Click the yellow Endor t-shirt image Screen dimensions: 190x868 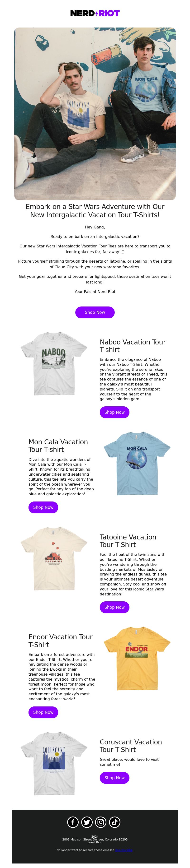click(x=137, y=658)
